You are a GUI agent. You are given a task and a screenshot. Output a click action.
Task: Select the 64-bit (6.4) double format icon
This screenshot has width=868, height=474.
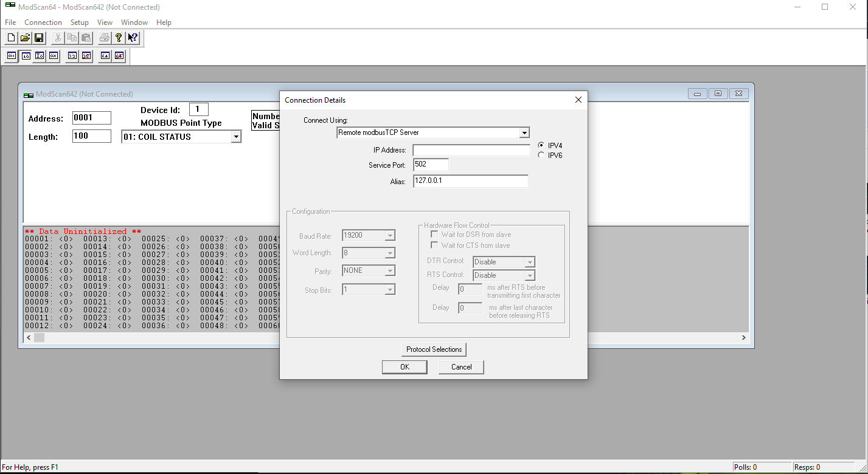(x=105, y=56)
